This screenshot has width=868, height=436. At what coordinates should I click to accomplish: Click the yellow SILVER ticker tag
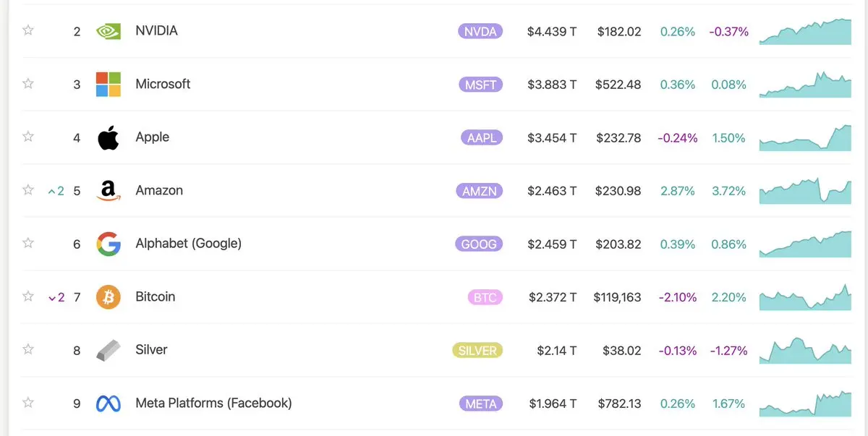point(477,351)
